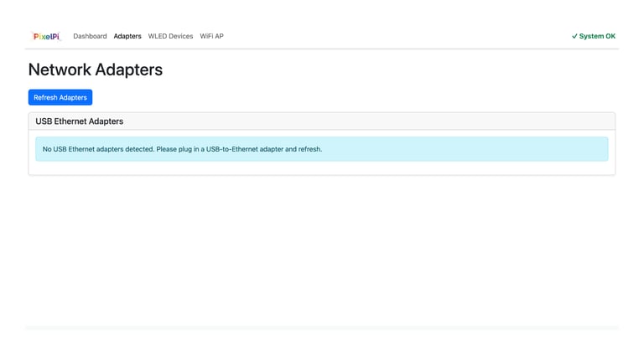The image size is (644, 361).
Task: Open the WiFi AP page
Action: pos(211,36)
